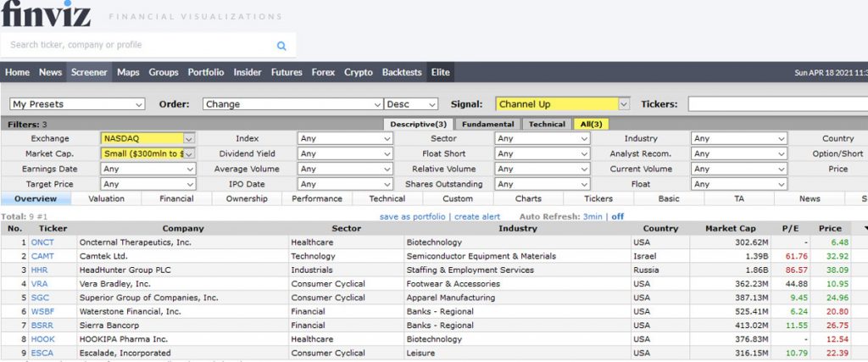Select the Ownership view tab
The width and height of the screenshot is (868, 362).
click(247, 198)
